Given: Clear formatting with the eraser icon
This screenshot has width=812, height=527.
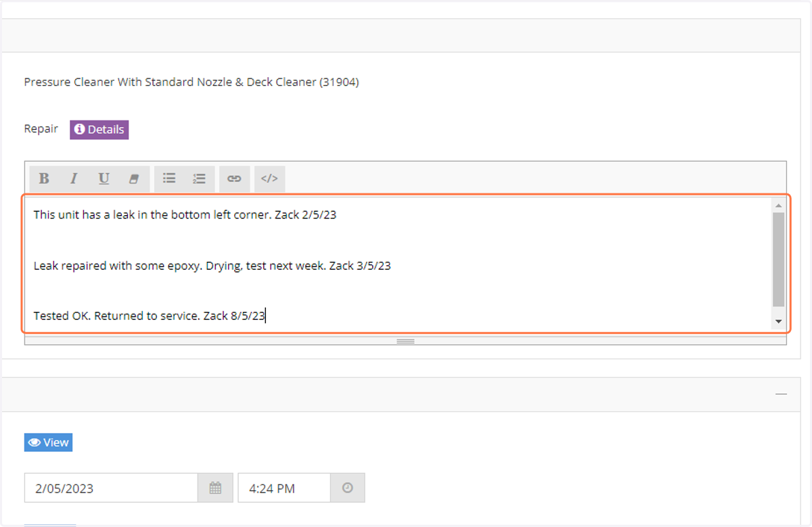Looking at the screenshot, I should point(133,179).
